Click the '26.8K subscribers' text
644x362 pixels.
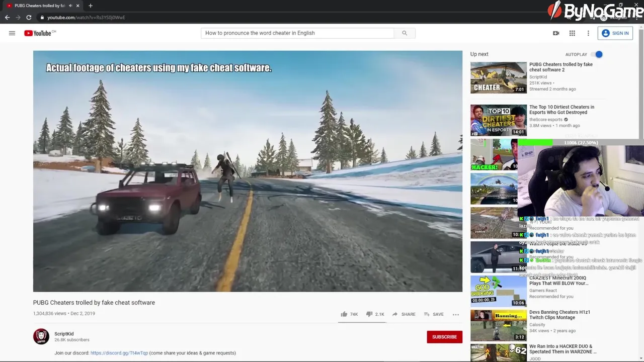(x=72, y=340)
